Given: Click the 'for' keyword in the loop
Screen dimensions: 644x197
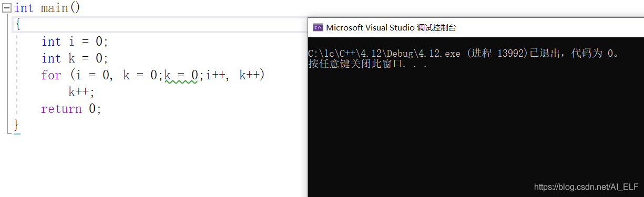Looking at the screenshot, I should pyautogui.click(x=51, y=76).
